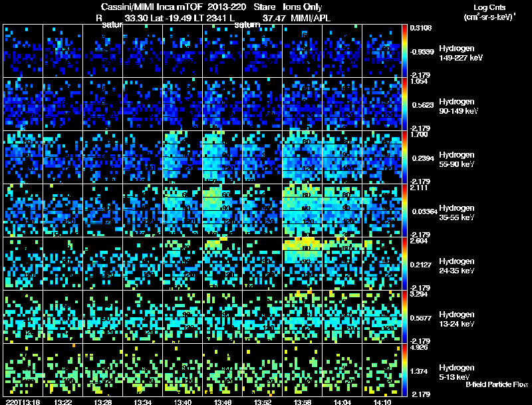Select the '33.30' radial distance value
This screenshot has height=405, width=532.
pos(136,18)
